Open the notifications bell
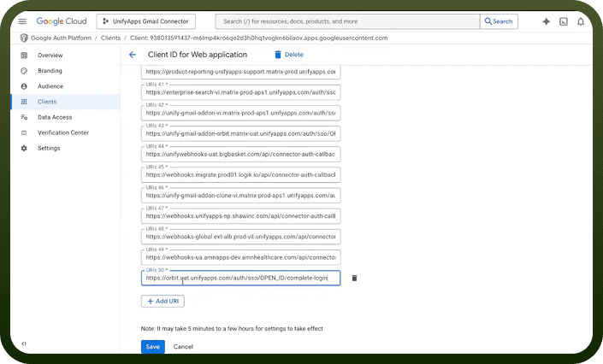Image resolution: width=603 pixels, height=364 pixels. 581,21
